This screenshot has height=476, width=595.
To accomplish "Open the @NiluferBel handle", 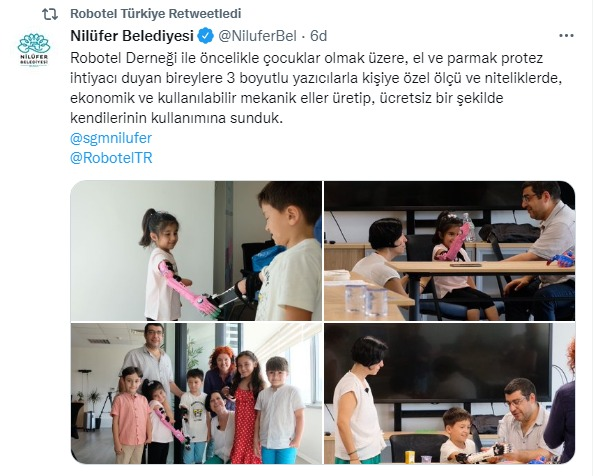I will point(257,36).
